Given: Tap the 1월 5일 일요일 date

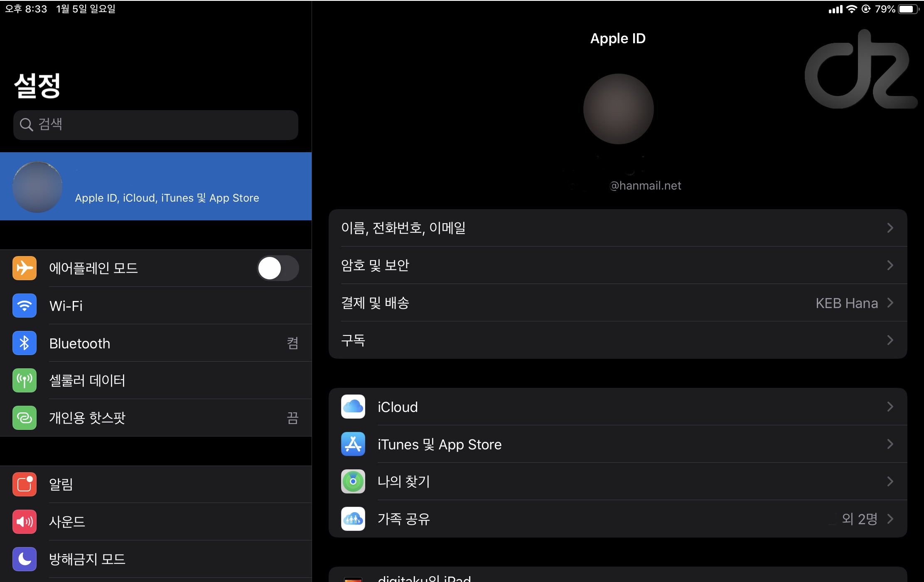Looking at the screenshot, I should [x=86, y=9].
